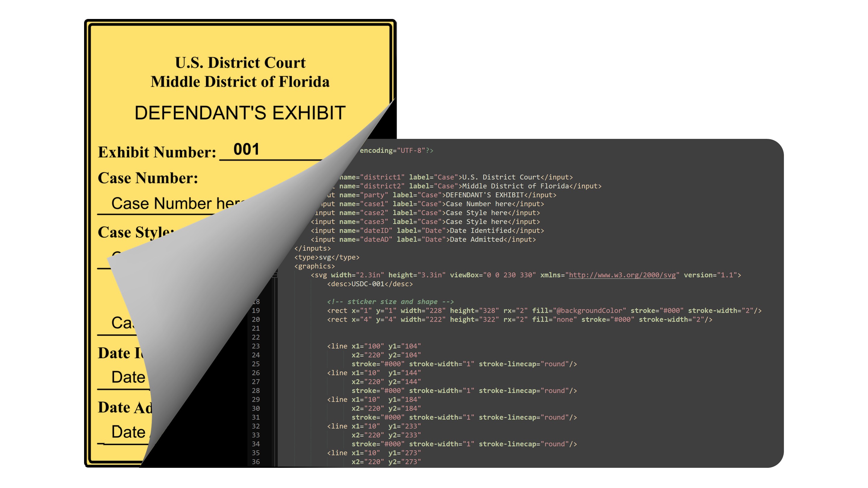Open the w3.org SVG namespace link
Screen dimensions: 868x488
click(622, 275)
